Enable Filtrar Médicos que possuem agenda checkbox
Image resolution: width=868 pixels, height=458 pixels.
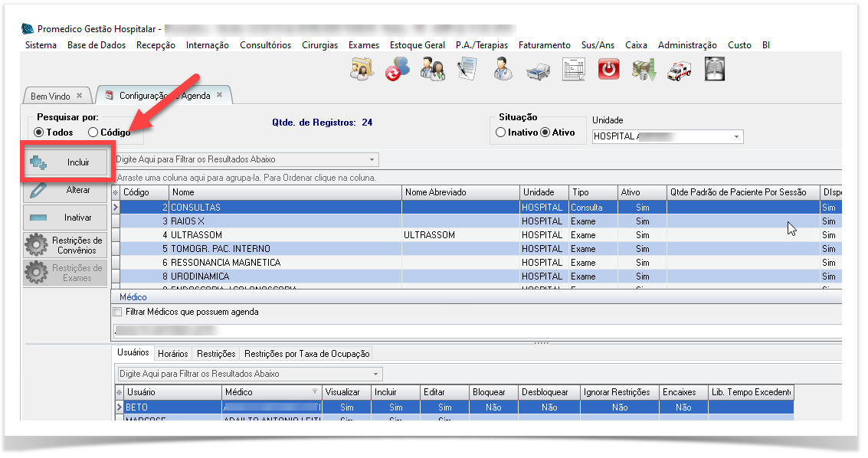117,312
